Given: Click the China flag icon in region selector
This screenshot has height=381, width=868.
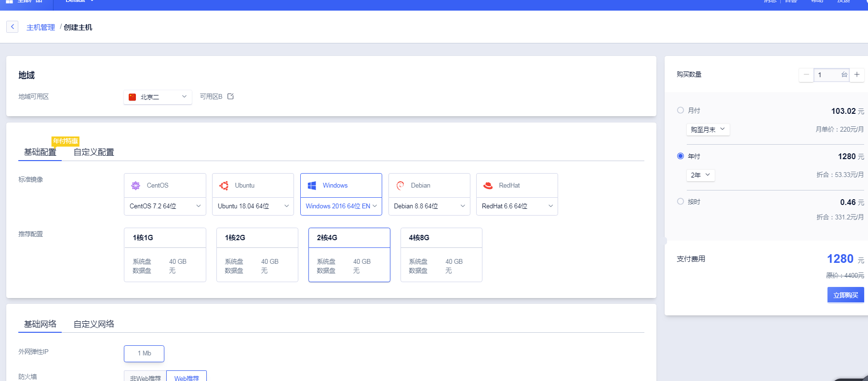Looking at the screenshot, I should click(x=133, y=97).
